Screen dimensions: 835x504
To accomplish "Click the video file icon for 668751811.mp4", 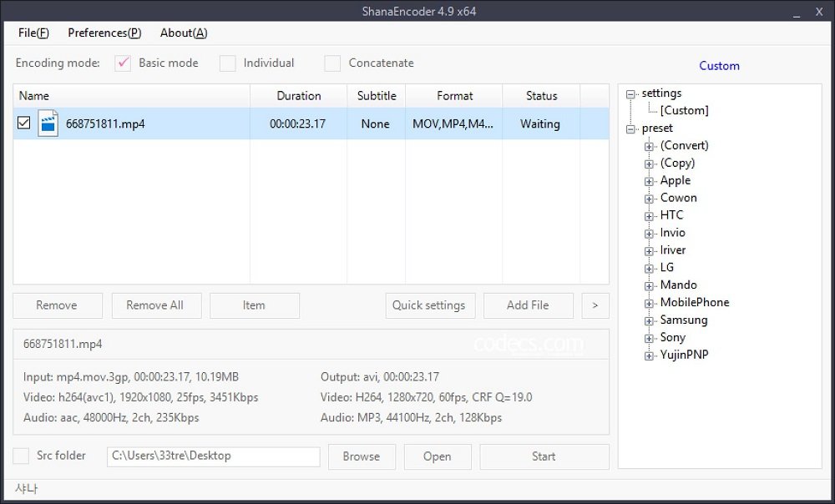I will pos(48,123).
